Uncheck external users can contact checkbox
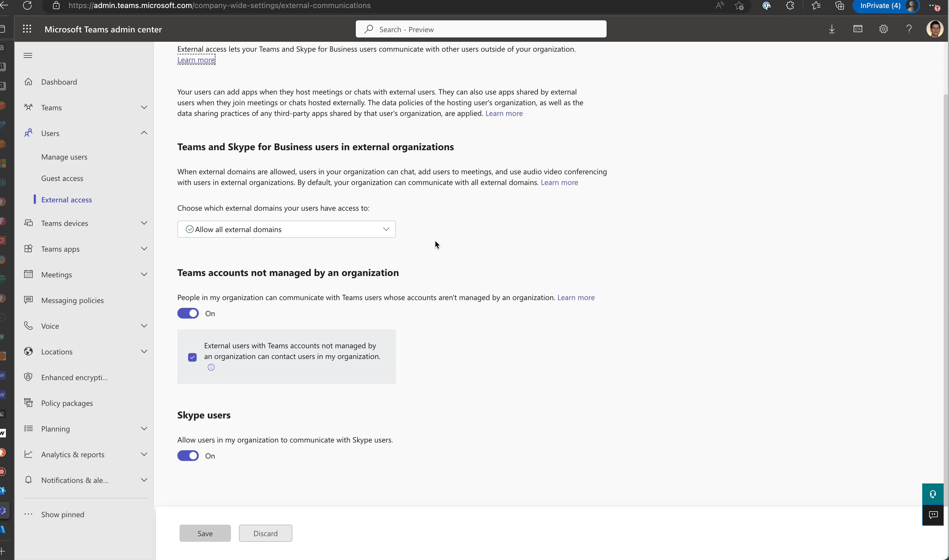This screenshot has height=560, width=949. [192, 357]
